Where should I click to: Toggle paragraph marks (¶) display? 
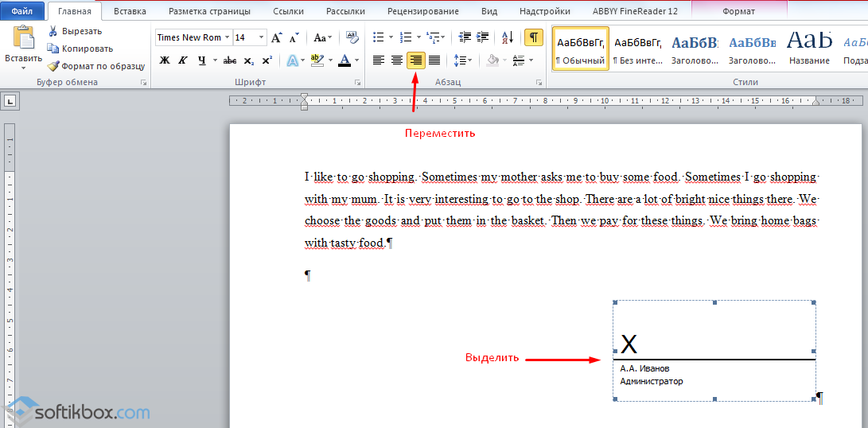[x=534, y=37]
